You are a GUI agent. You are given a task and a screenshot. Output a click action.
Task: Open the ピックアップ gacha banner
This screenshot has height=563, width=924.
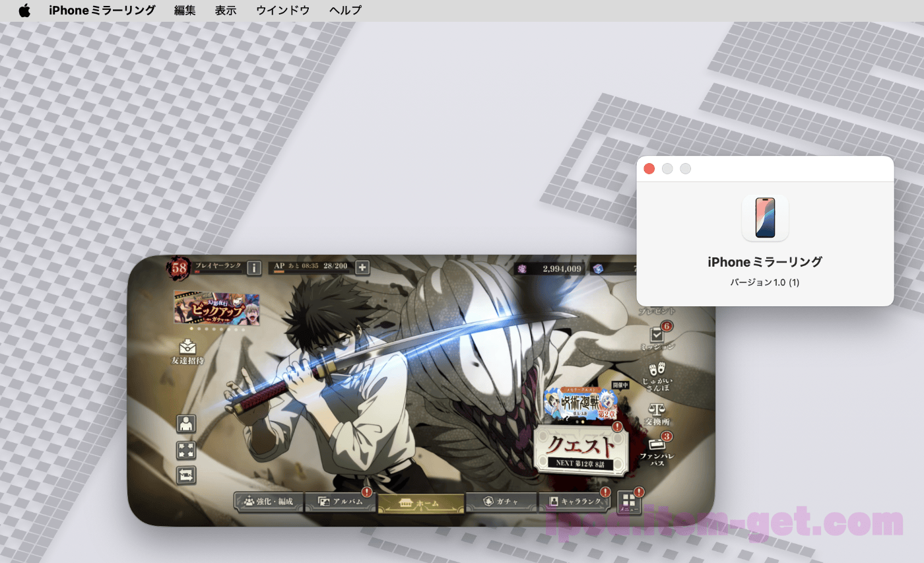point(216,308)
